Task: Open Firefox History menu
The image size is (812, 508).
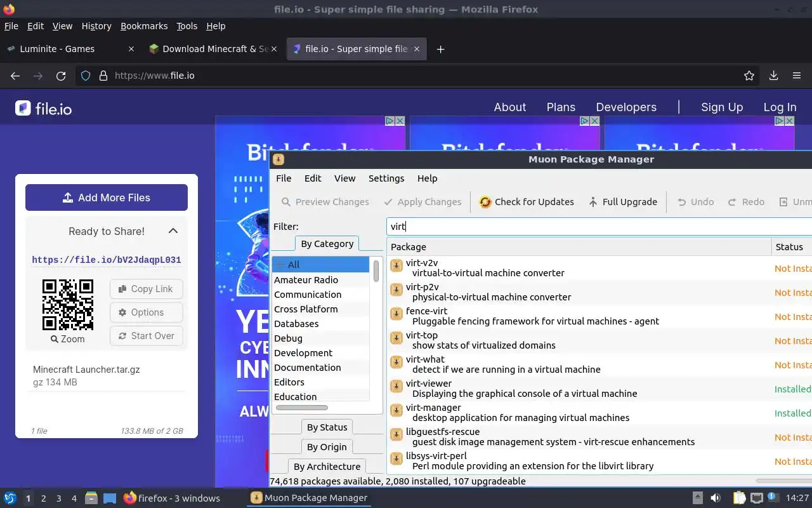Action: (96, 26)
